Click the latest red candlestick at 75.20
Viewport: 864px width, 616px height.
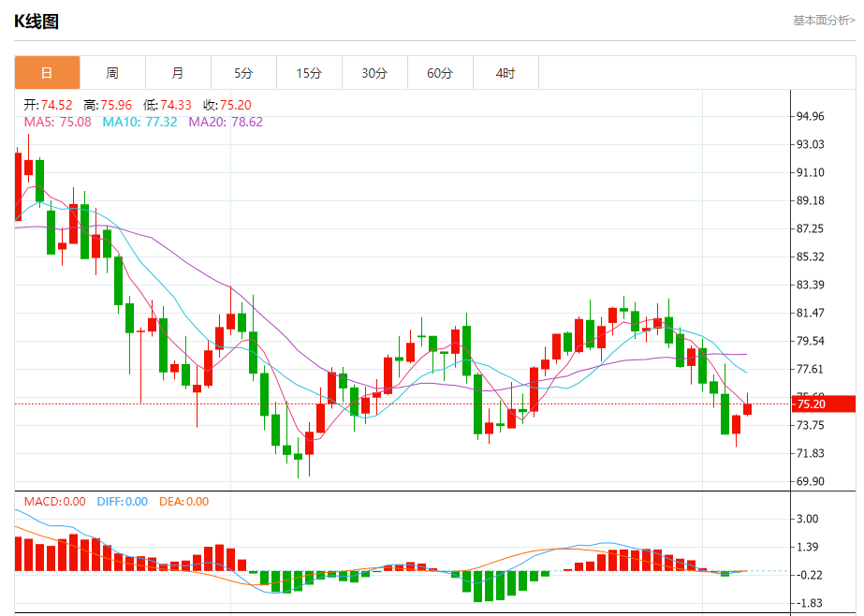click(x=748, y=409)
